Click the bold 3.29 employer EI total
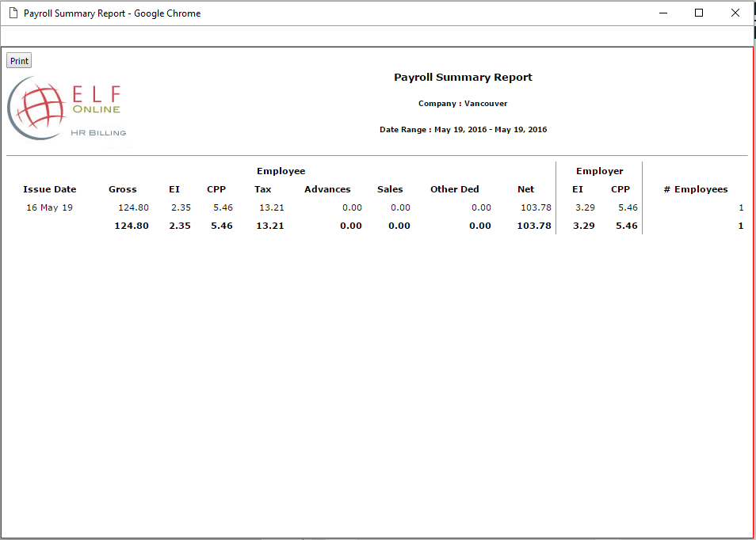The width and height of the screenshot is (756, 540). click(584, 226)
